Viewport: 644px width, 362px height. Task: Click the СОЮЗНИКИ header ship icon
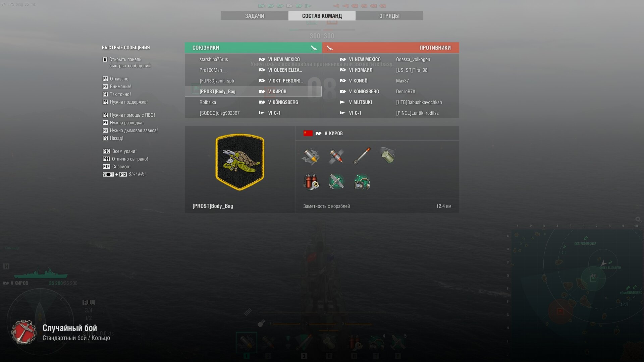[x=314, y=48]
